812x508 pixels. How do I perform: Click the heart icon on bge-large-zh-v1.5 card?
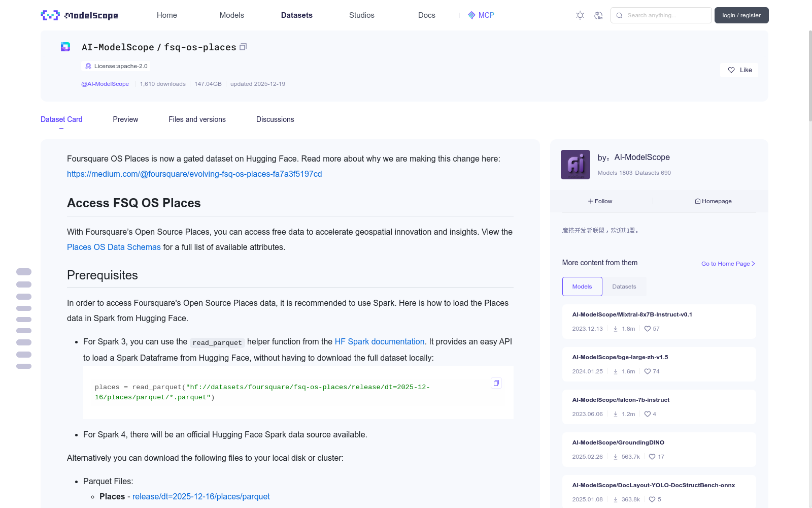648,371
